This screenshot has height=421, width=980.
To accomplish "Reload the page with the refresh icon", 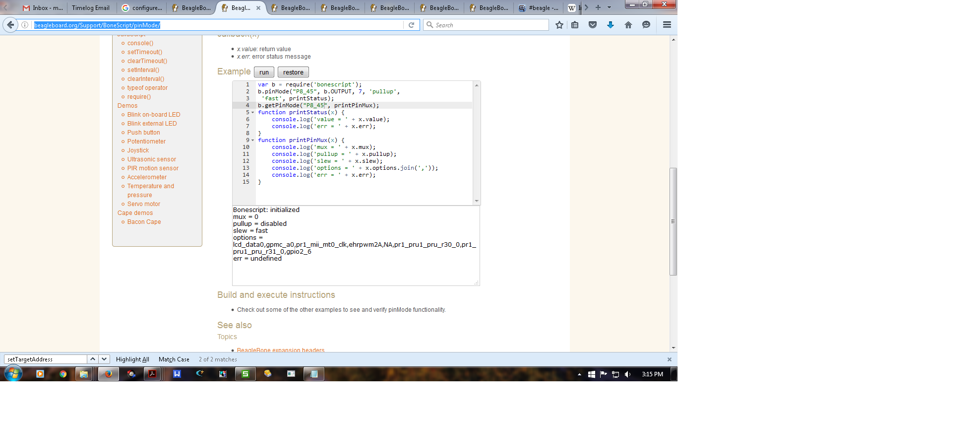I will pyautogui.click(x=411, y=25).
